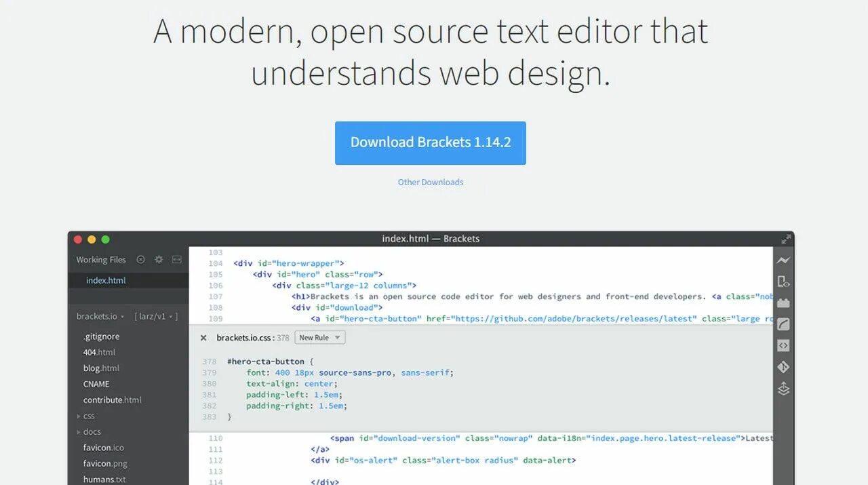Click padding-right value on line 382
This screenshot has width=868, height=485.
332,406
